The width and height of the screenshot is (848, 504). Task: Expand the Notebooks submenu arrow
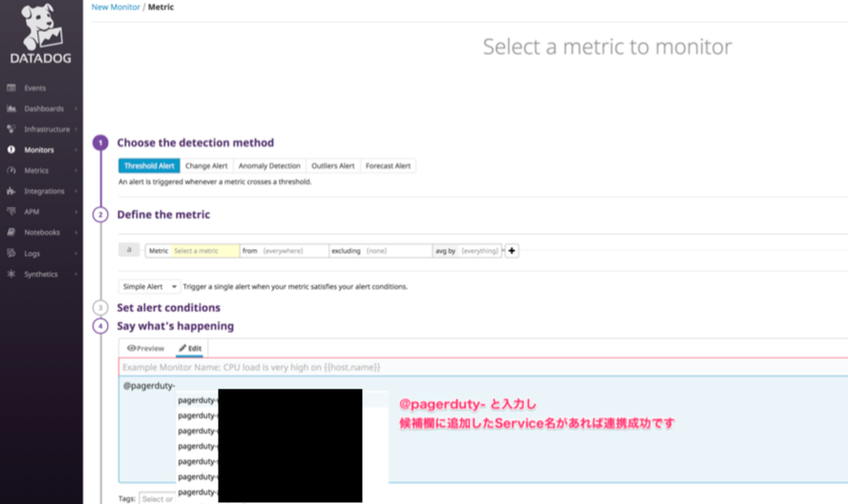75,233
